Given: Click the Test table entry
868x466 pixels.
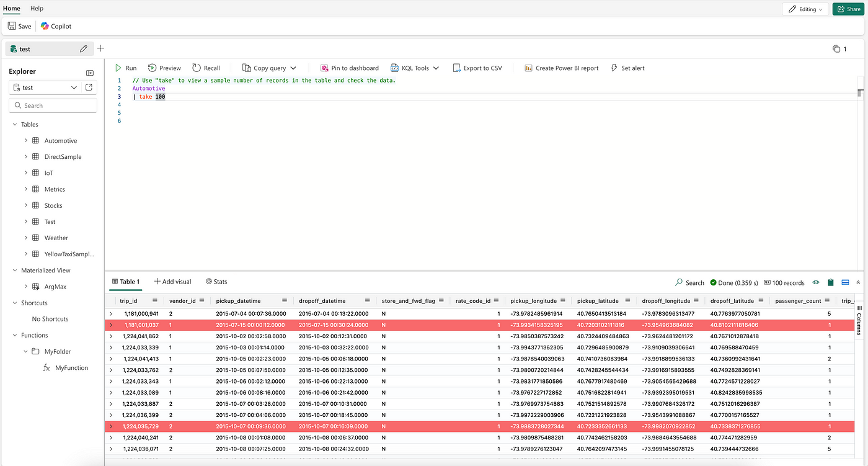Looking at the screenshot, I should [50, 222].
